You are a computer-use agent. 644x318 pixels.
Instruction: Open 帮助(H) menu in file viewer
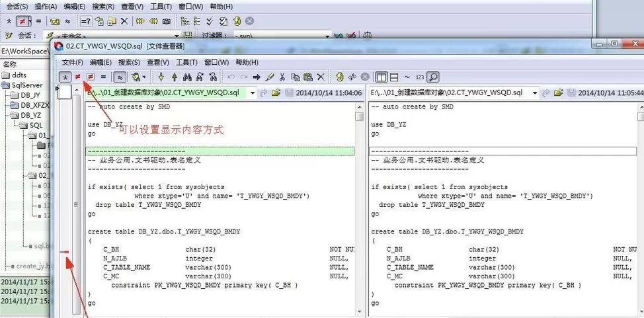(x=247, y=62)
